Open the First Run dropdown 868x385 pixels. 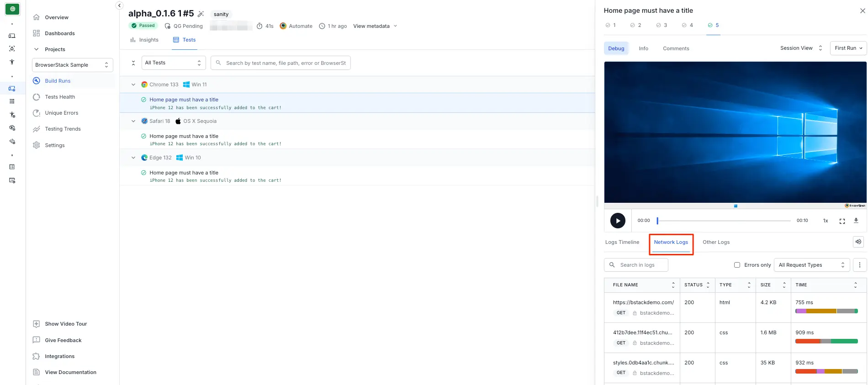pos(848,48)
